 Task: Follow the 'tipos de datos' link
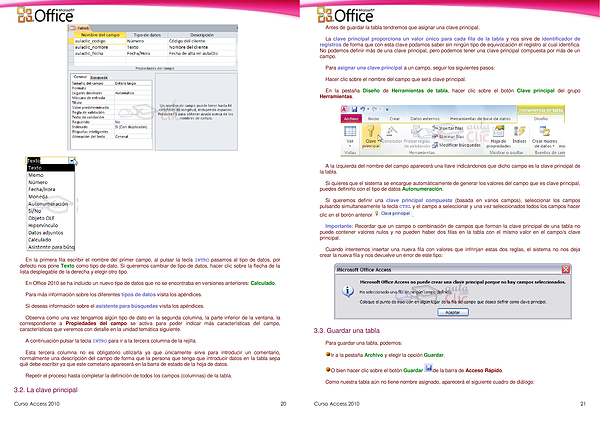[139, 295]
